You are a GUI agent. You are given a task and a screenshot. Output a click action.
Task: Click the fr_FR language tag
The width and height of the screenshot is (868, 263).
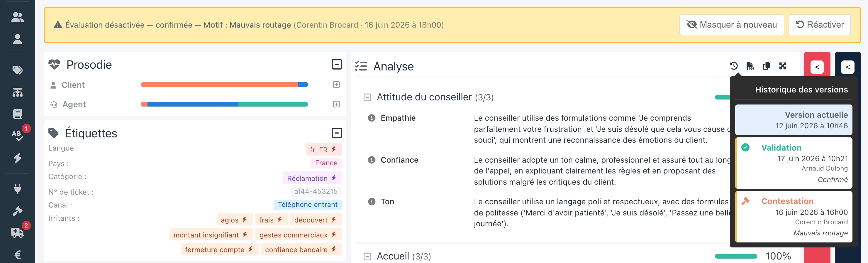323,149
